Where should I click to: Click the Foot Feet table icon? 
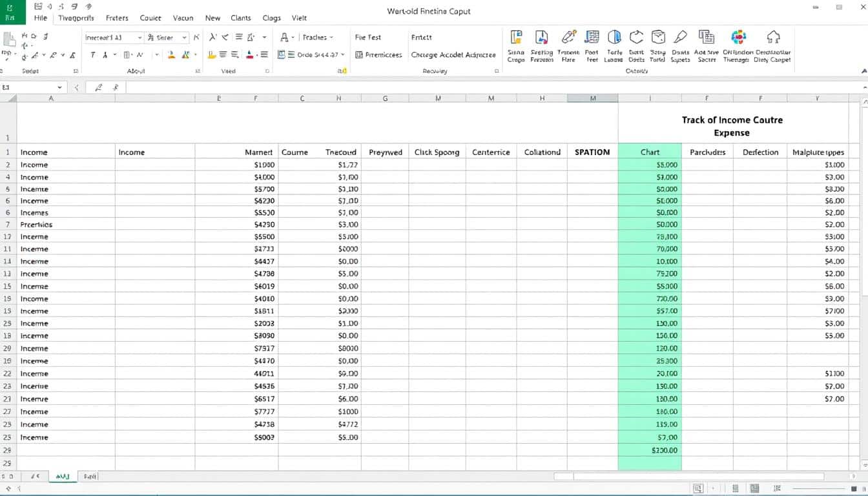(x=592, y=37)
